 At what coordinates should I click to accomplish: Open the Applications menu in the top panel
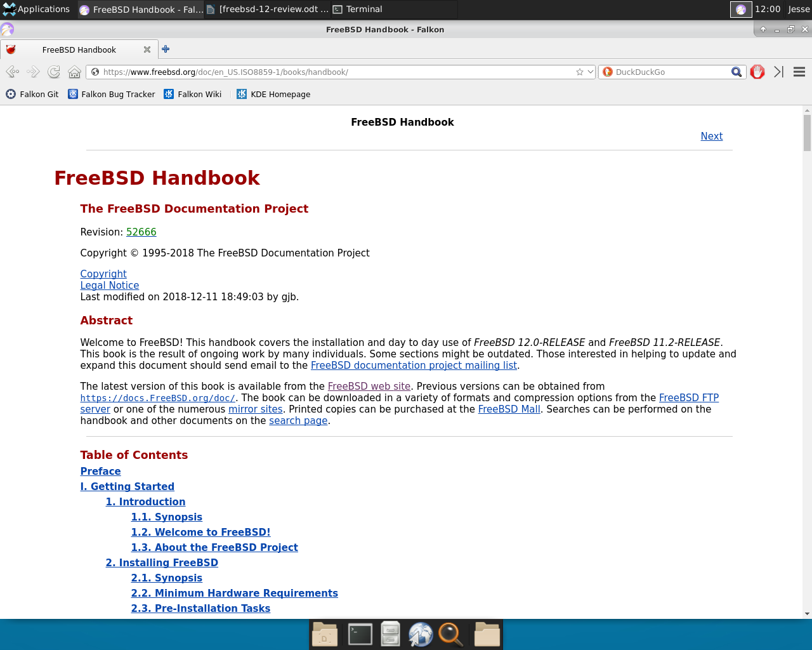pyautogui.click(x=36, y=9)
